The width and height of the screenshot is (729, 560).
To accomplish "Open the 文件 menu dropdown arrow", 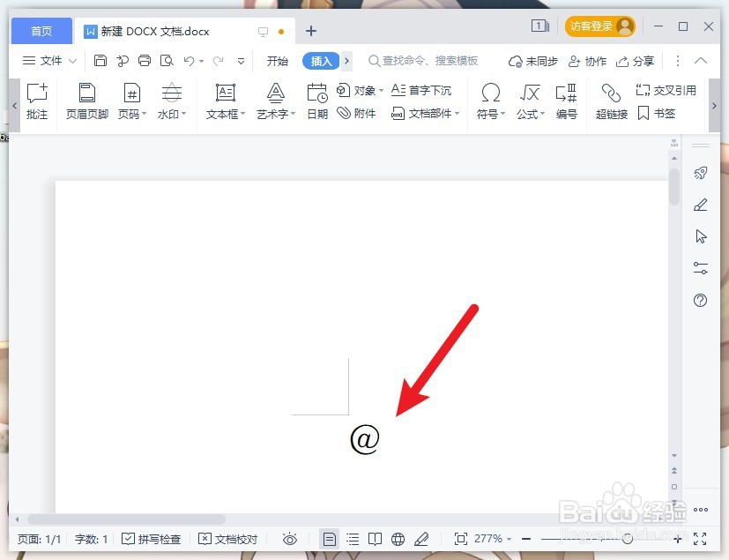I will [72, 61].
